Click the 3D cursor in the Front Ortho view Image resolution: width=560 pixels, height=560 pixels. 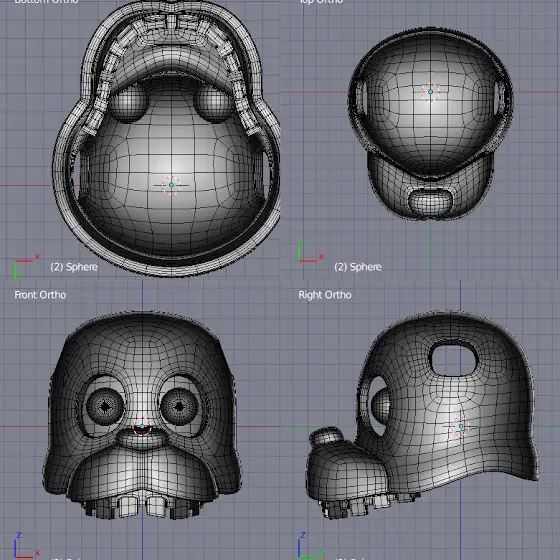click(142, 426)
